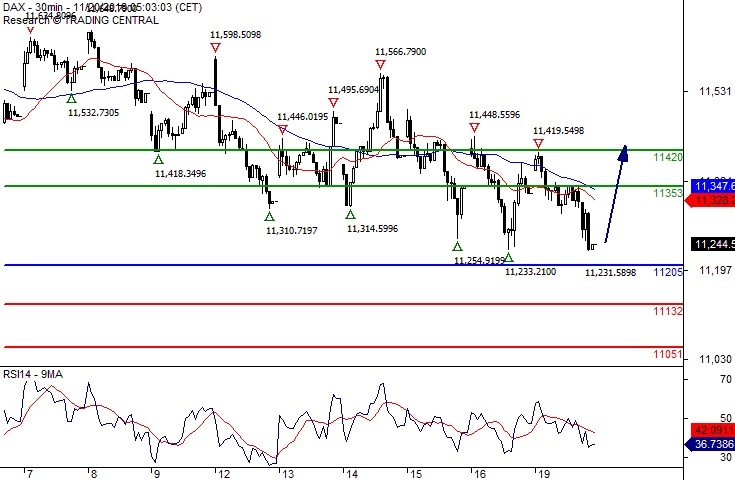Click the green up-triangle marker above 11,314.5996

tap(350, 215)
